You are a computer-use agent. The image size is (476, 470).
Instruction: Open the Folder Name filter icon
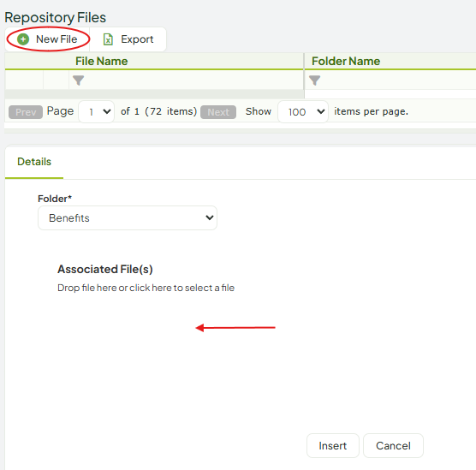pyautogui.click(x=314, y=80)
